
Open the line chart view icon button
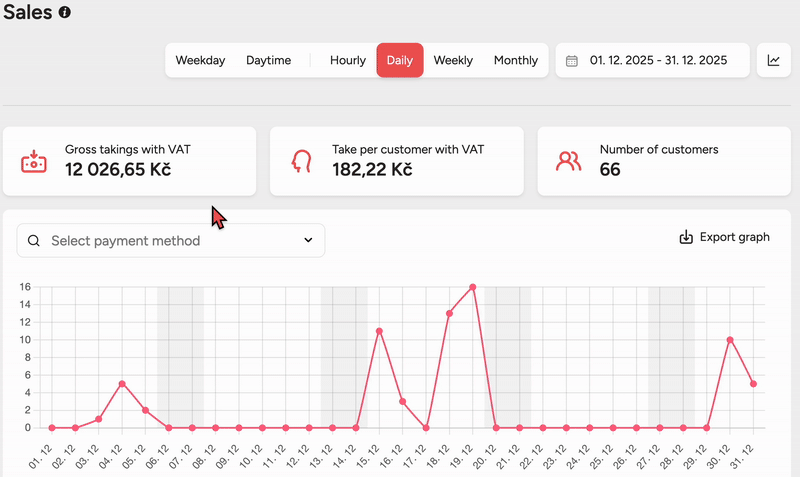774,60
